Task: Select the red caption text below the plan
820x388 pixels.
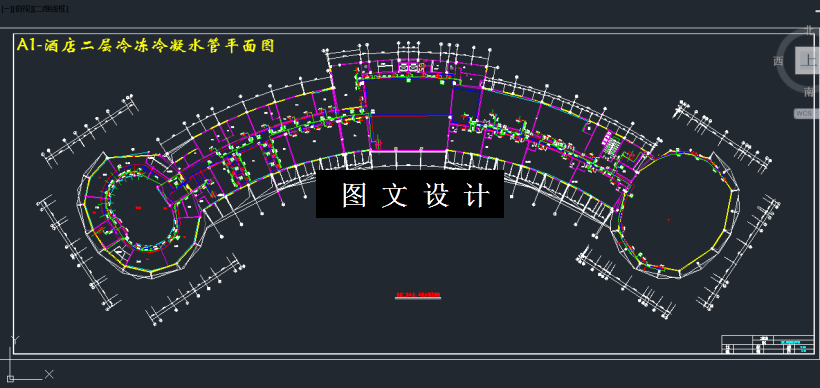Action: [418, 295]
